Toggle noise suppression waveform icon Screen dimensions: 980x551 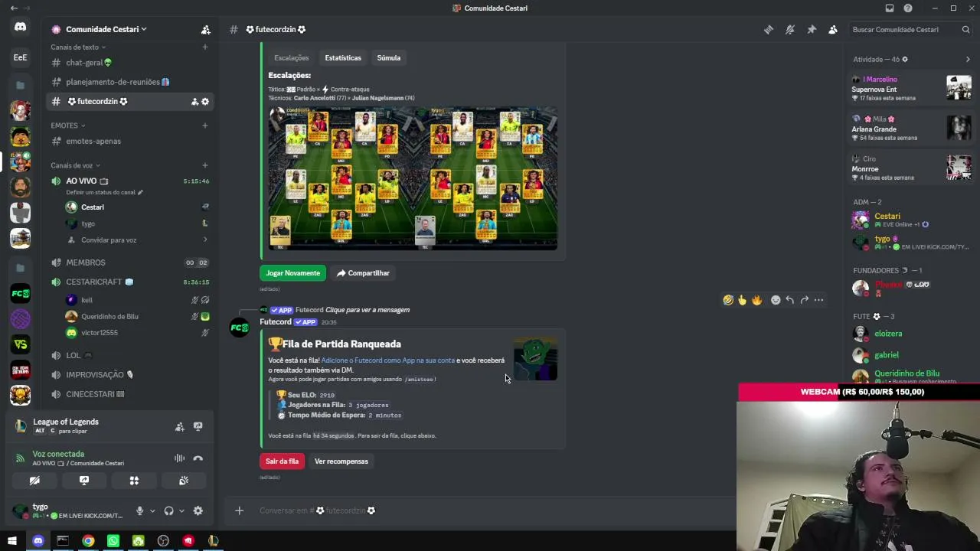pyautogui.click(x=179, y=458)
